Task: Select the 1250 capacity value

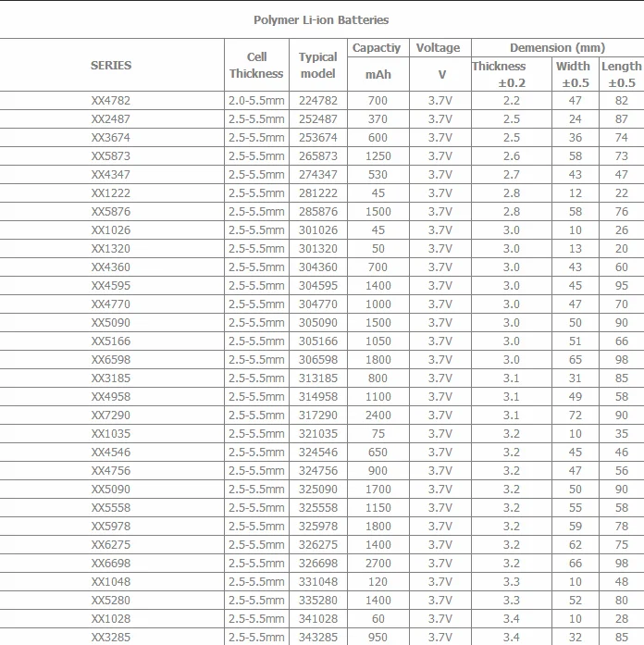Action: (x=378, y=156)
